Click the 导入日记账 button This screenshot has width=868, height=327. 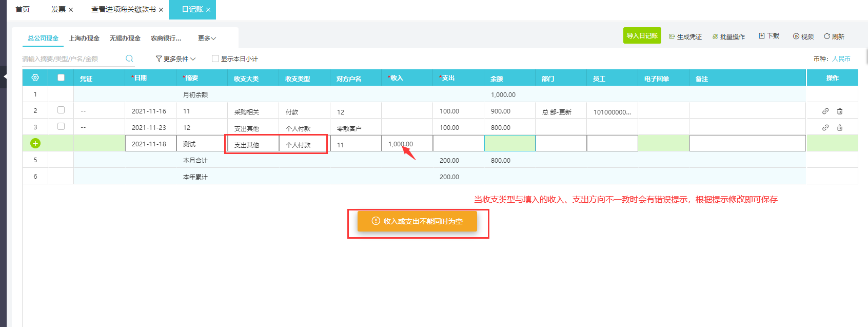[x=642, y=36]
